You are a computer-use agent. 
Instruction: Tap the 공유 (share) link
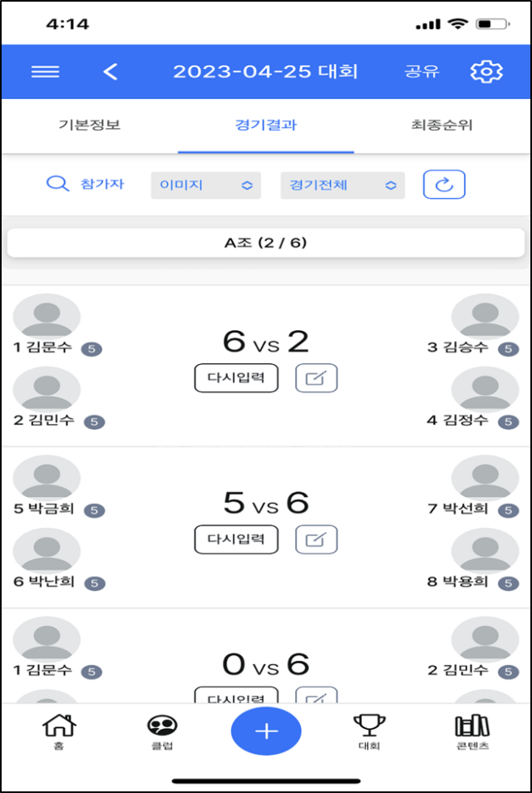[x=419, y=71]
